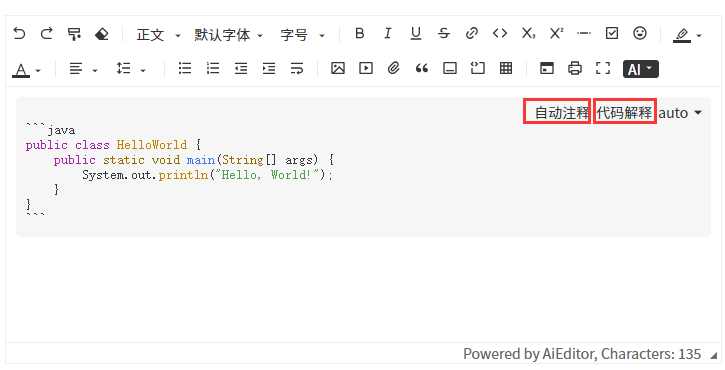Open font color dropdown arrow
The width and height of the screenshot is (725, 370).
tap(38, 71)
